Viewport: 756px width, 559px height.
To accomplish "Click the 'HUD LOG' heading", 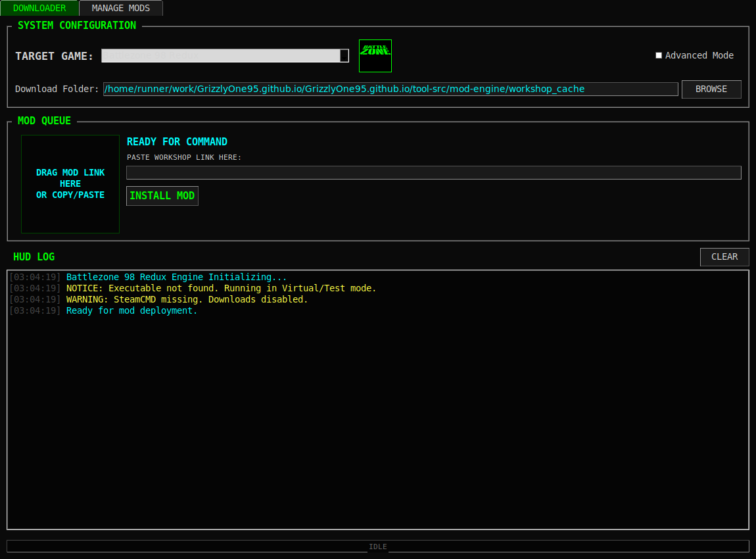I will (34, 257).
